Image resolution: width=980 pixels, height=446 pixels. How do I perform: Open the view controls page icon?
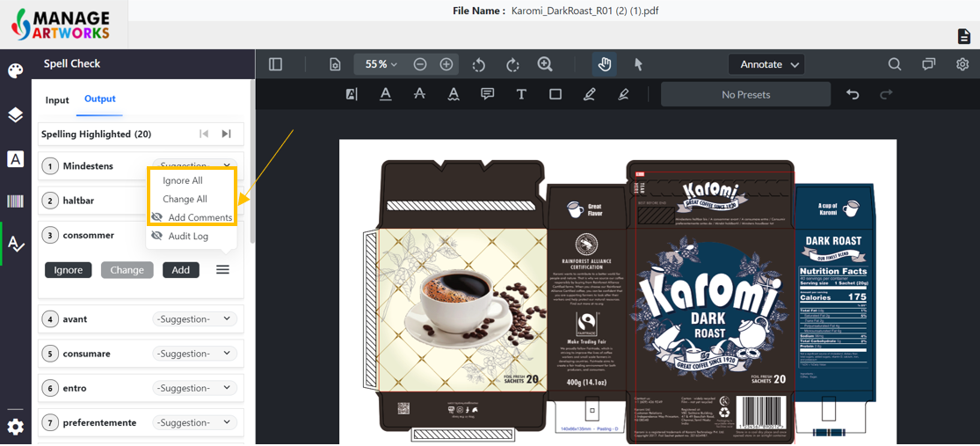point(336,64)
